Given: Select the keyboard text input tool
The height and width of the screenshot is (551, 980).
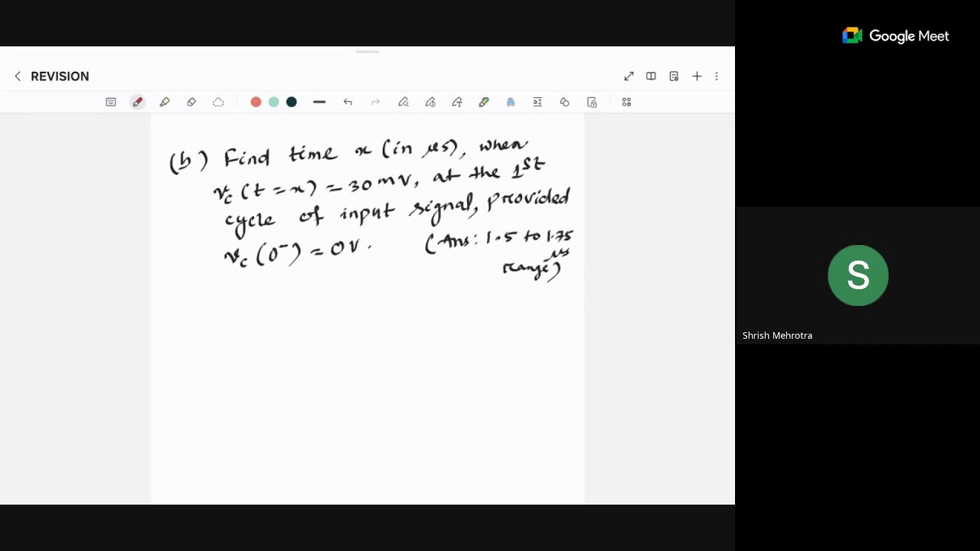Looking at the screenshot, I should click(x=111, y=102).
